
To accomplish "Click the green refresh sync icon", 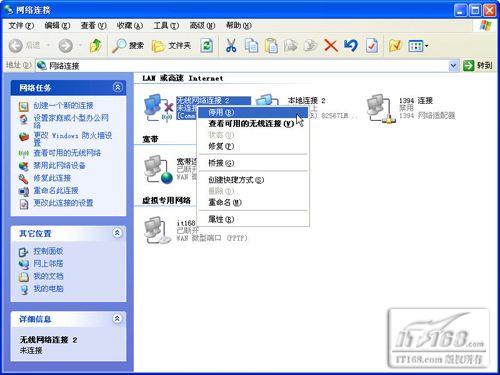I will [x=207, y=45].
